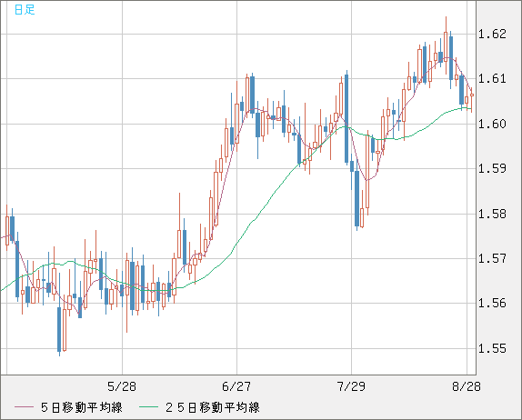Click the ５日移動平均線 legend text
This screenshot has height=420, width=522.
click(82, 407)
